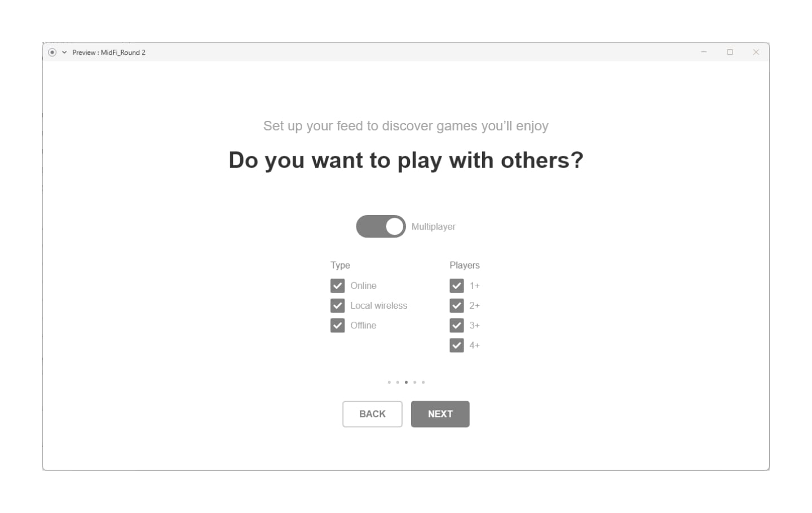This screenshot has height=513, width=812.
Task: Uncheck the 1+ players checkbox
Action: click(457, 286)
